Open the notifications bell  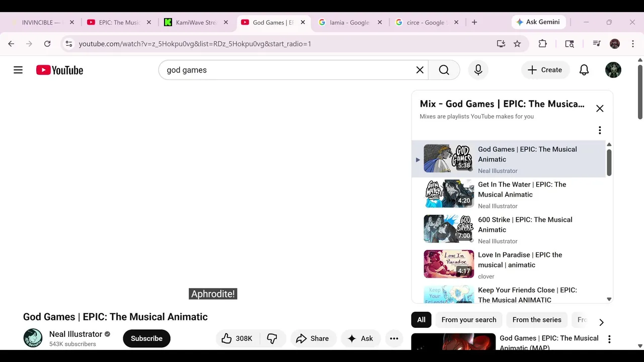click(x=584, y=70)
